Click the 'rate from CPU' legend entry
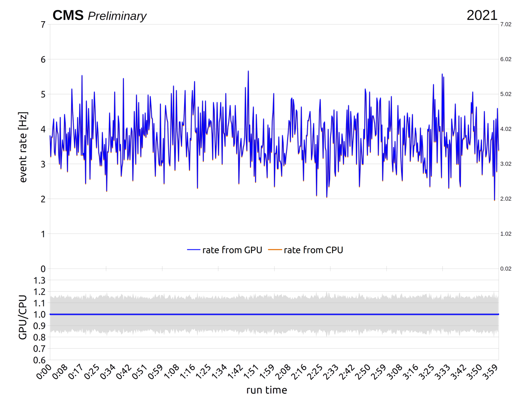This screenshot has height=399, width=532. click(x=313, y=250)
